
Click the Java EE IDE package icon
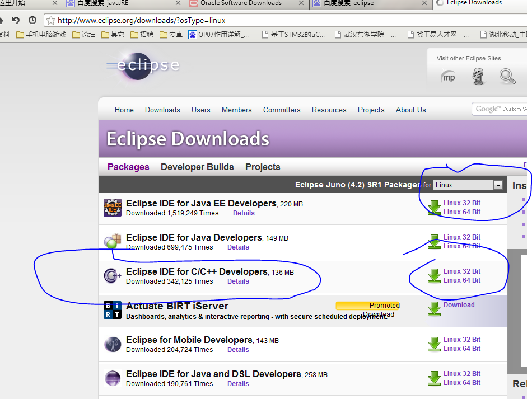(x=113, y=208)
